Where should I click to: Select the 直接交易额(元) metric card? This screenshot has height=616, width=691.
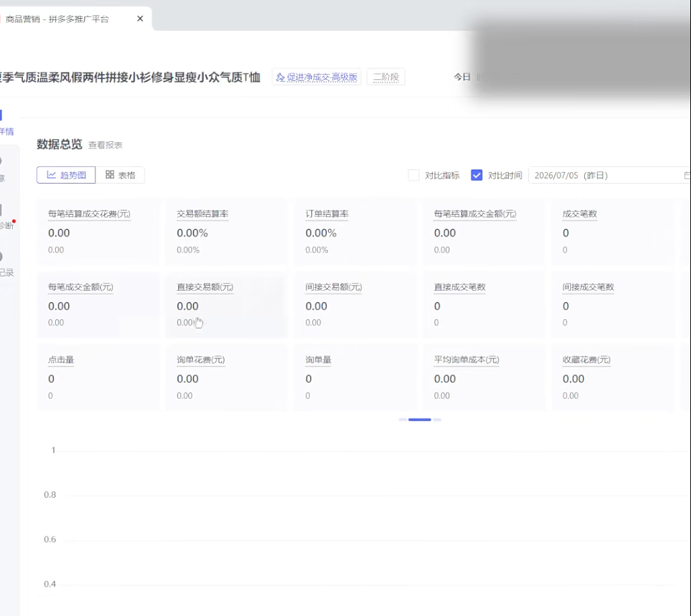click(227, 305)
